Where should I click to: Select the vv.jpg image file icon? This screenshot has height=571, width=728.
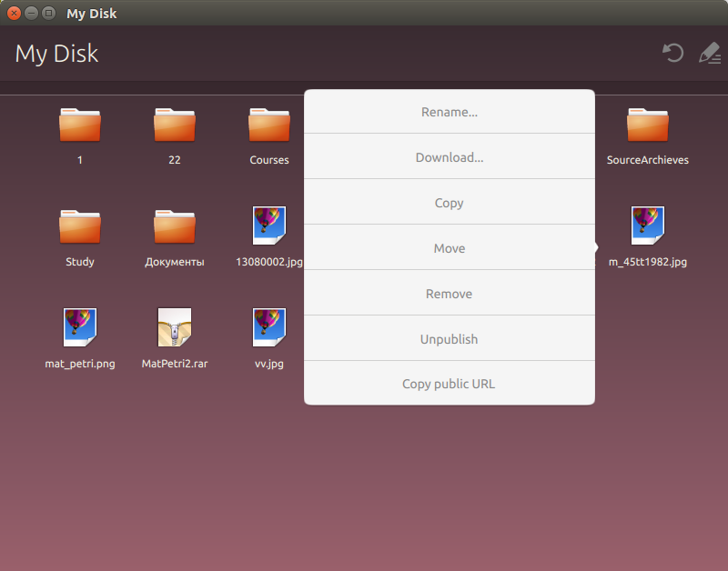click(x=269, y=327)
